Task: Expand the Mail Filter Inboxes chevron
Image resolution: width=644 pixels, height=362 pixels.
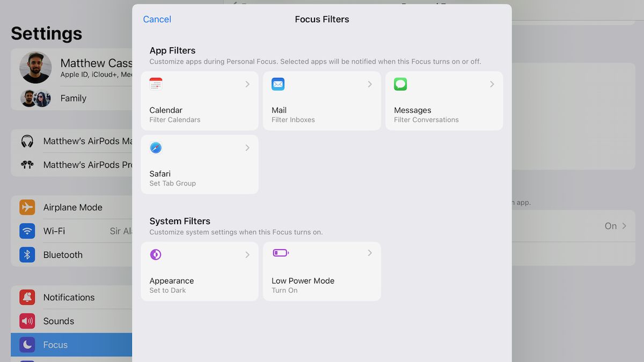Action: [x=369, y=84]
